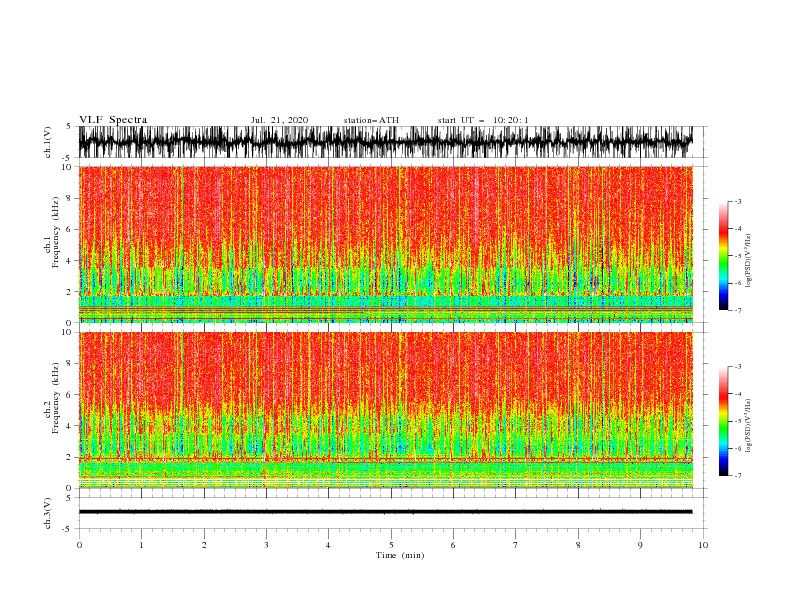Click the ch.1 color bar PSD unit label
Viewport: 792px width, 612px height.
click(748, 261)
